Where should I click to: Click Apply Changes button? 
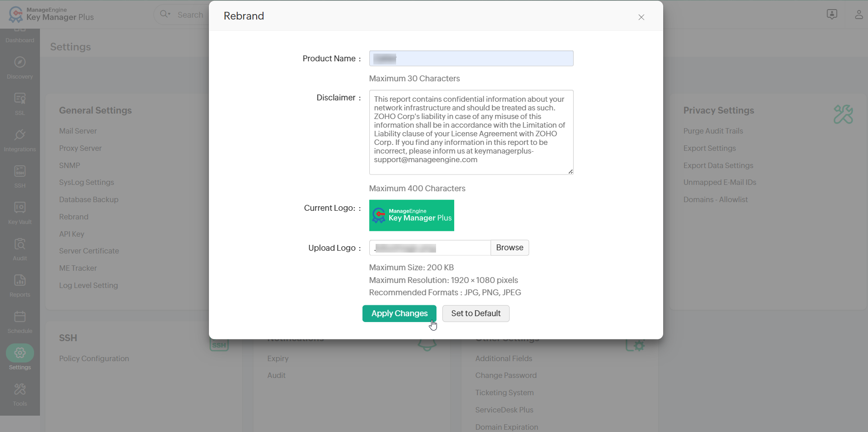399,313
